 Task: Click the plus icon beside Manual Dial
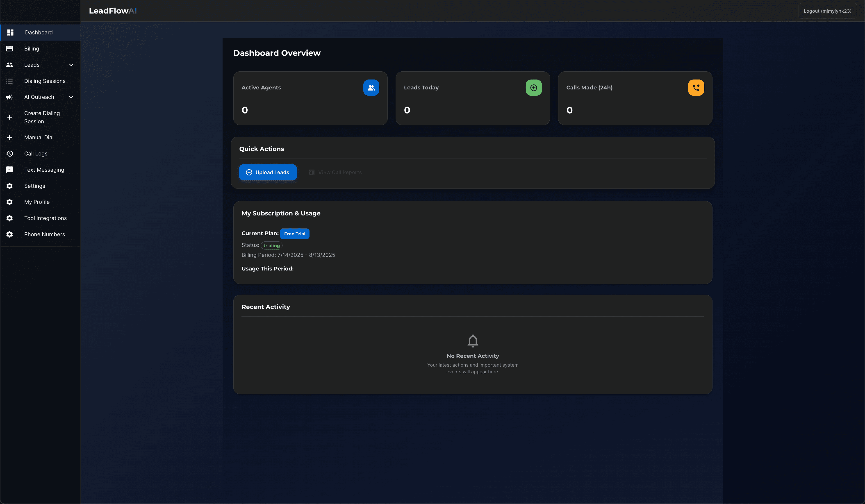[10, 137]
